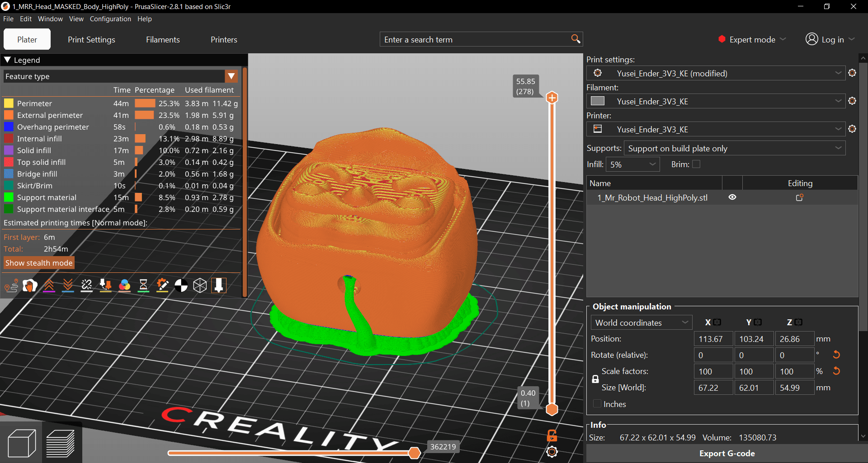Click the horizontal move slider thumb
This screenshot has height=463, width=868.
click(414, 453)
